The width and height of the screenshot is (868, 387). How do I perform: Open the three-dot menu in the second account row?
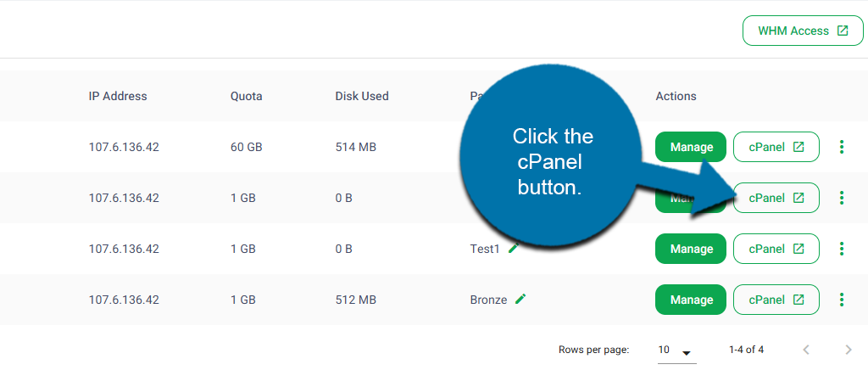(x=841, y=198)
